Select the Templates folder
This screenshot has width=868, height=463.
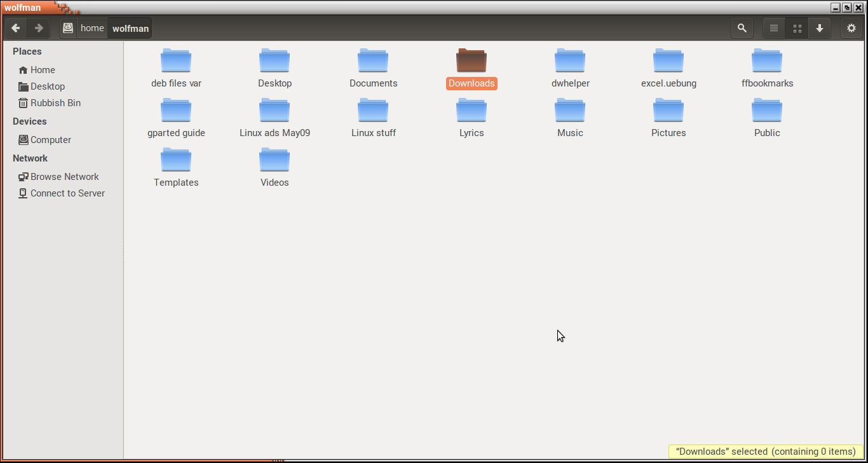point(176,160)
